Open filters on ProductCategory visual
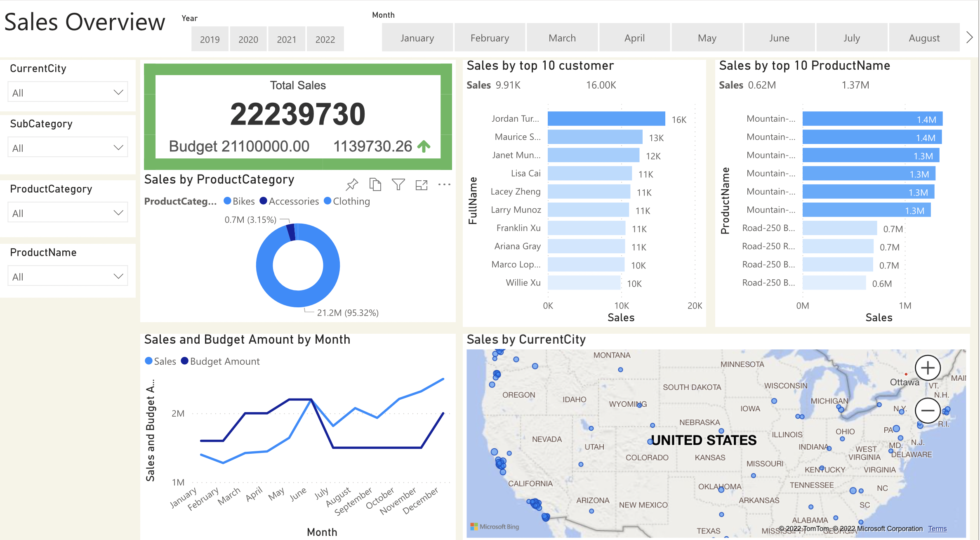The image size is (980, 540). point(398,184)
